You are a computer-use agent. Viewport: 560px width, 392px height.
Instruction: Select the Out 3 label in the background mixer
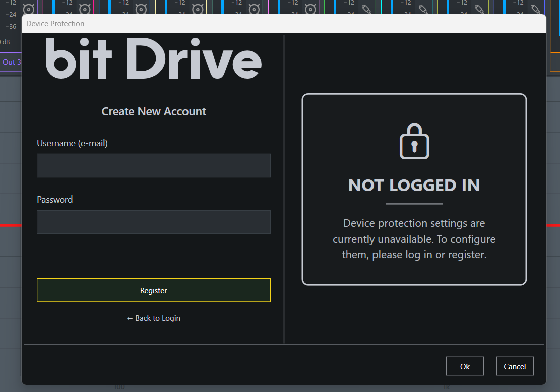(x=12, y=62)
